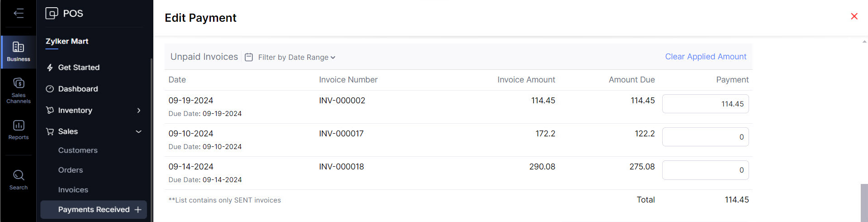Click the POS logo icon

click(x=52, y=13)
